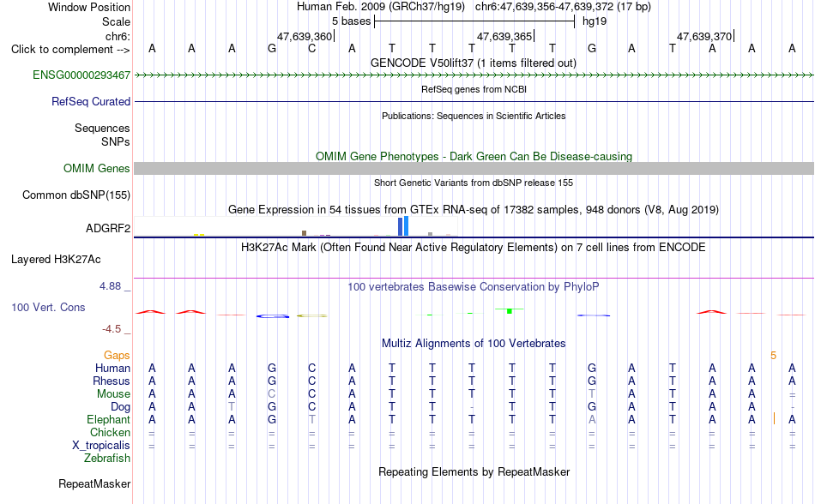Click the Repeating Elements by RepeatMasker title

click(x=474, y=471)
